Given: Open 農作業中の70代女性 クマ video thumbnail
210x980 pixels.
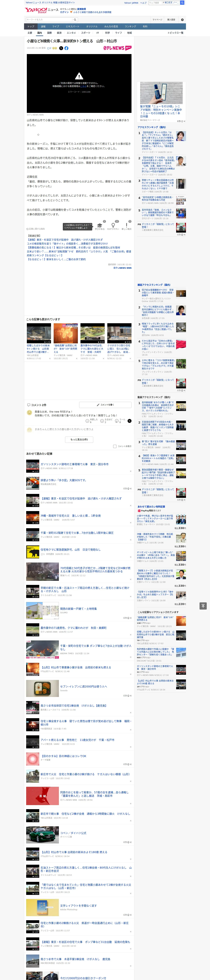Looking at the screenshot, I should pyautogui.click(x=93, y=333).
